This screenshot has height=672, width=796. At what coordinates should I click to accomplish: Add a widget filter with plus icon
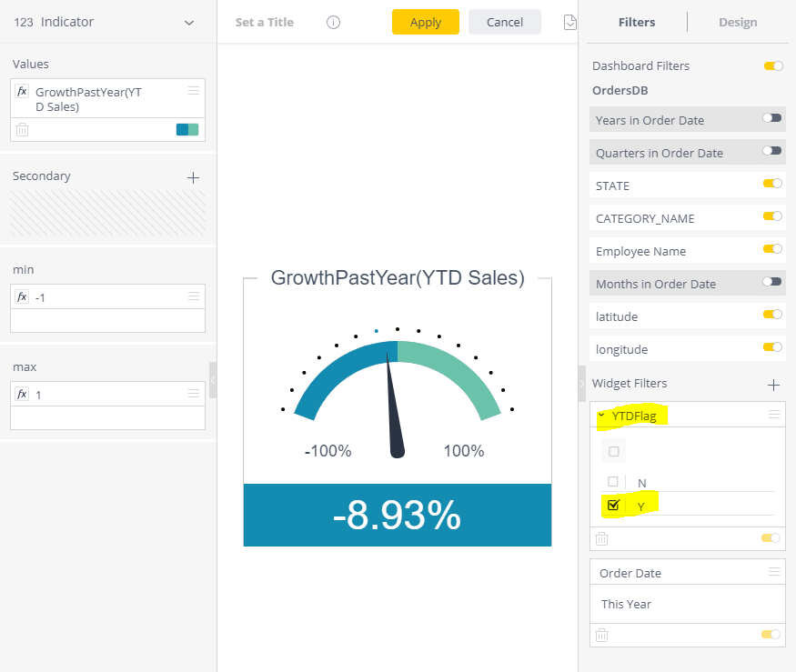pos(773,386)
